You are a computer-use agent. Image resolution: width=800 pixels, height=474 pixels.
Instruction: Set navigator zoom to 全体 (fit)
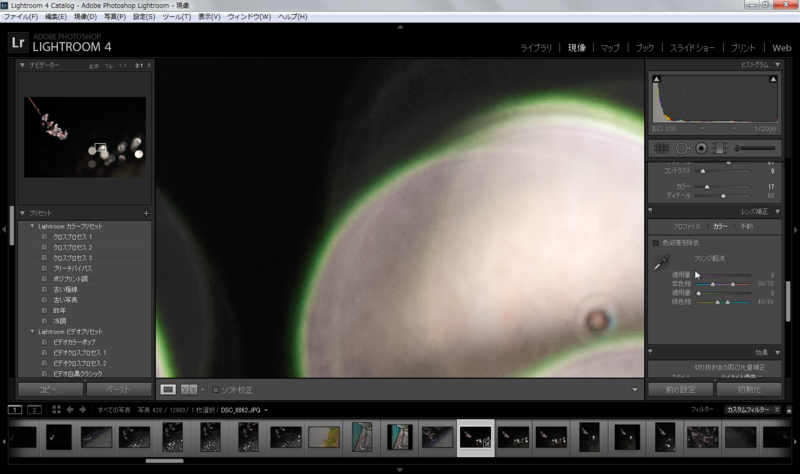point(93,66)
